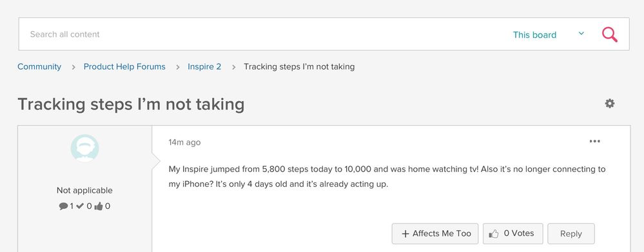Viewport: 644px width, 252px height.
Task: Click the Not applicable author label
Action: pos(84,190)
